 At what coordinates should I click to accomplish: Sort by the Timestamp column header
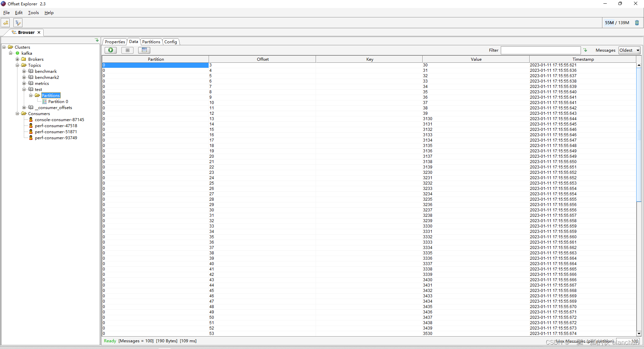583,59
